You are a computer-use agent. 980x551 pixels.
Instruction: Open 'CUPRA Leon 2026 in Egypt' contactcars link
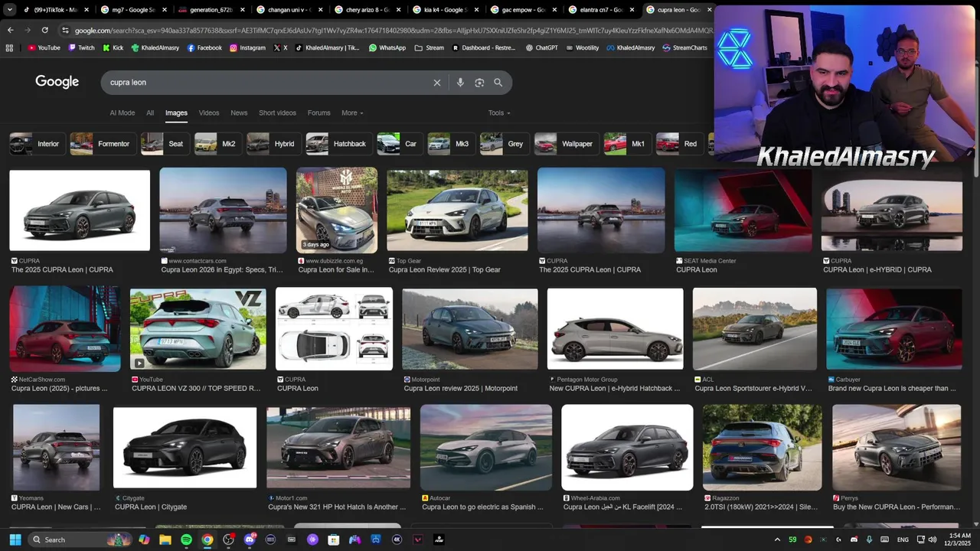pos(223,269)
